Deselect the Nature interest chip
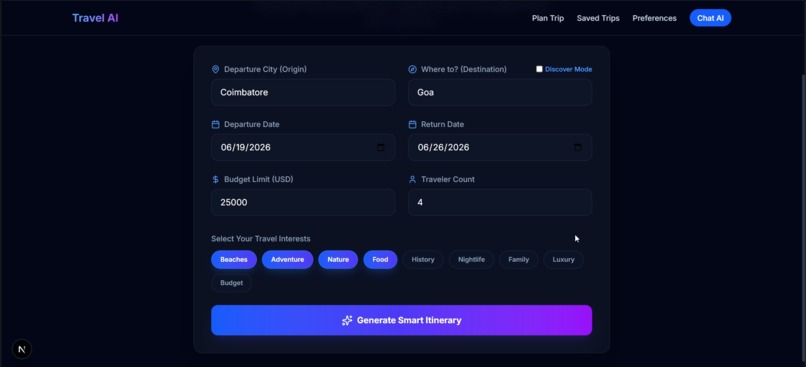 pos(338,260)
